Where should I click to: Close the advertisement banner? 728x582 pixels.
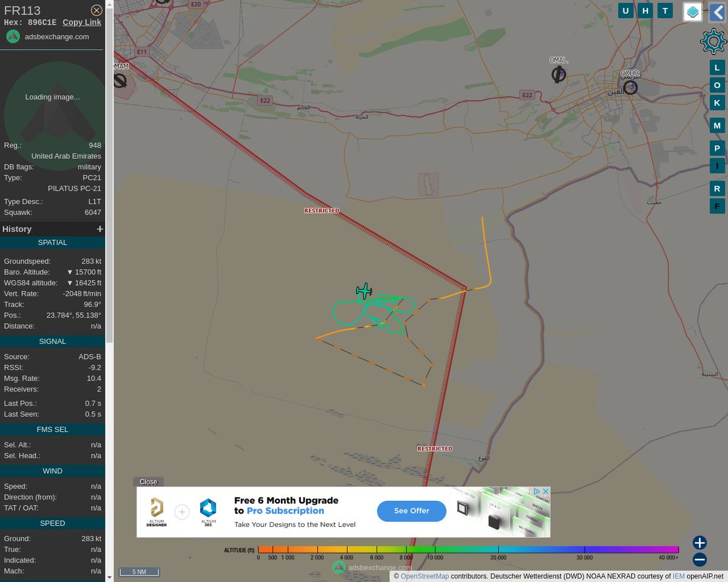tap(148, 482)
